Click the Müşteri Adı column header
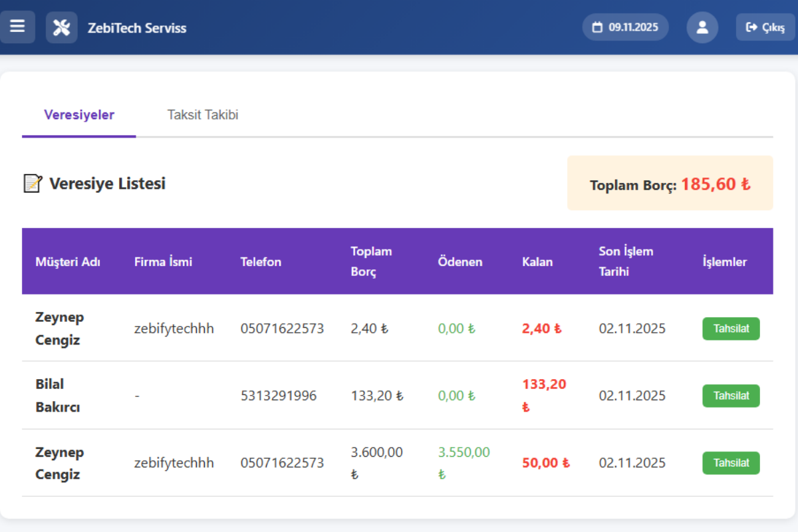Image resolution: width=798 pixels, height=532 pixels. click(68, 262)
